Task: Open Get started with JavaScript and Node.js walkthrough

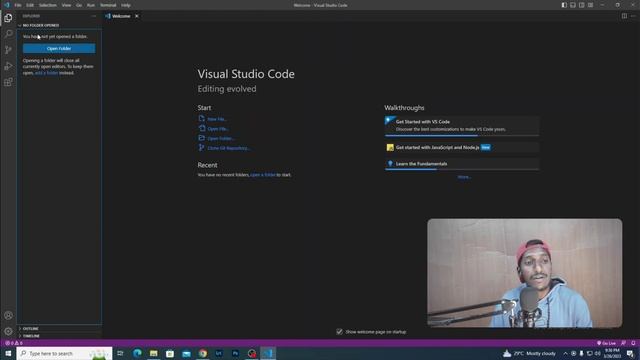Action: point(462,147)
